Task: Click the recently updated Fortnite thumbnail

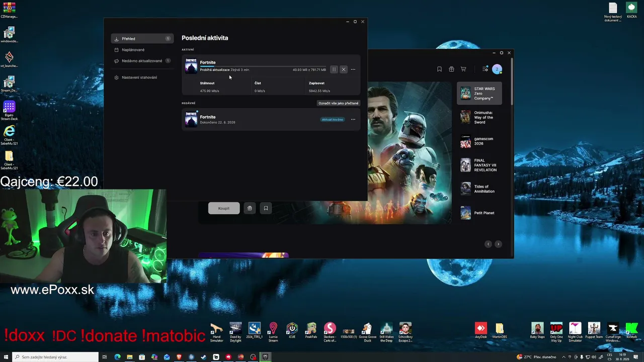Action: 191,119
